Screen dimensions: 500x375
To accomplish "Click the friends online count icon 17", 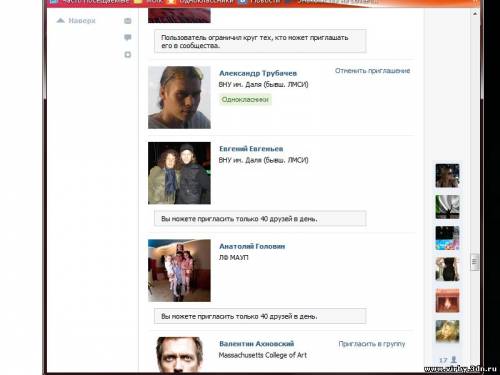I will point(448,360).
